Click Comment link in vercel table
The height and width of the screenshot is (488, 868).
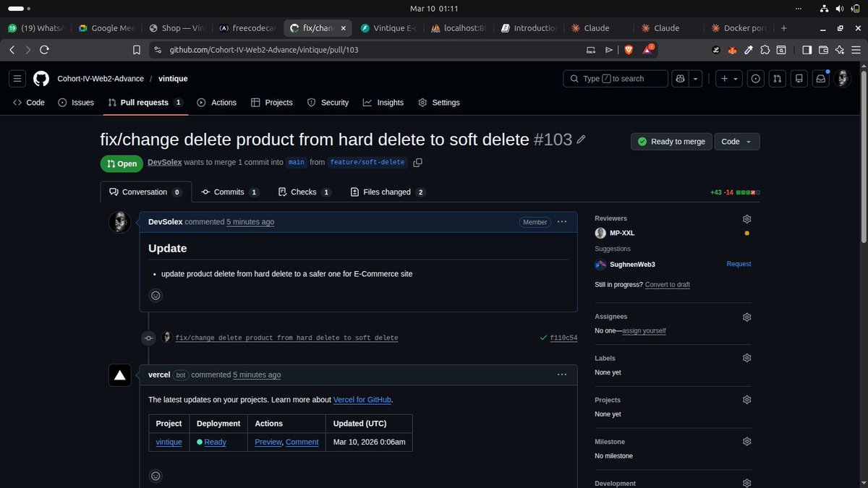tap(302, 442)
